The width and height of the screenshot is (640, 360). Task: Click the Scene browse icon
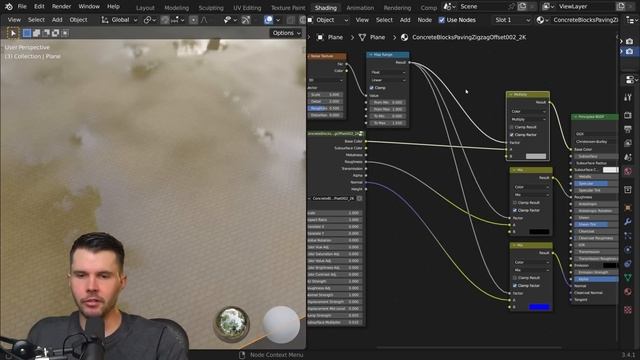448,7
